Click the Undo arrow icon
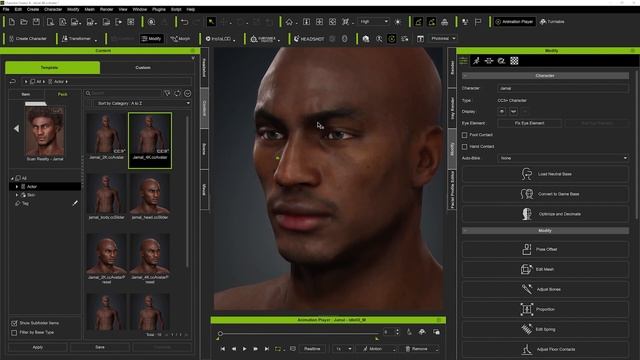This screenshot has width=640, height=360. (x=184, y=22)
